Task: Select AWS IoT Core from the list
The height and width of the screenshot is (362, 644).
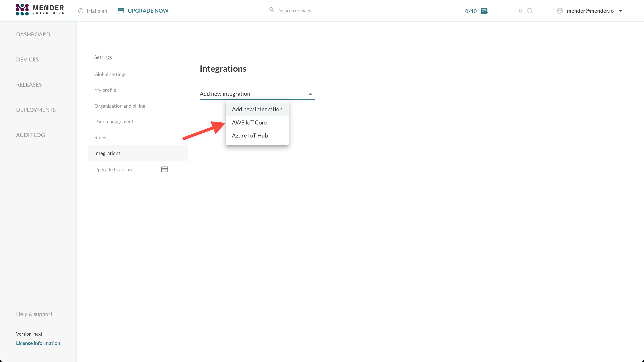Action: pyautogui.click(x=249, y=122)
